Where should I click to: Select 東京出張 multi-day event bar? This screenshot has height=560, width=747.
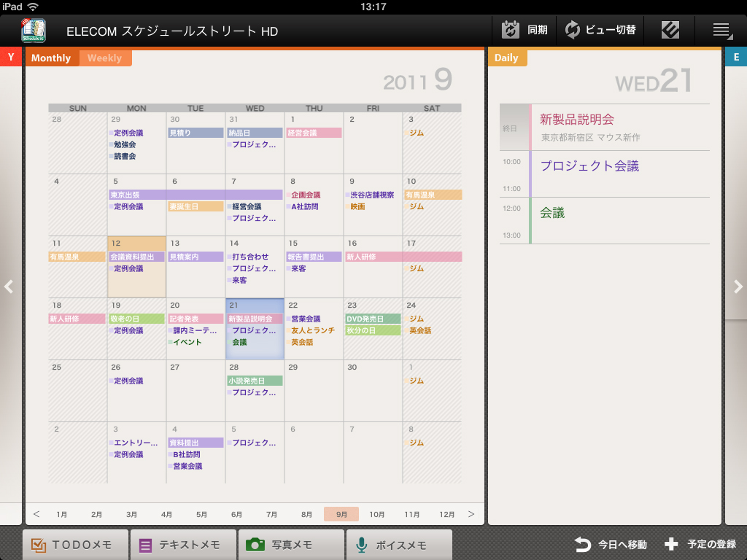(x=196, y=195)
